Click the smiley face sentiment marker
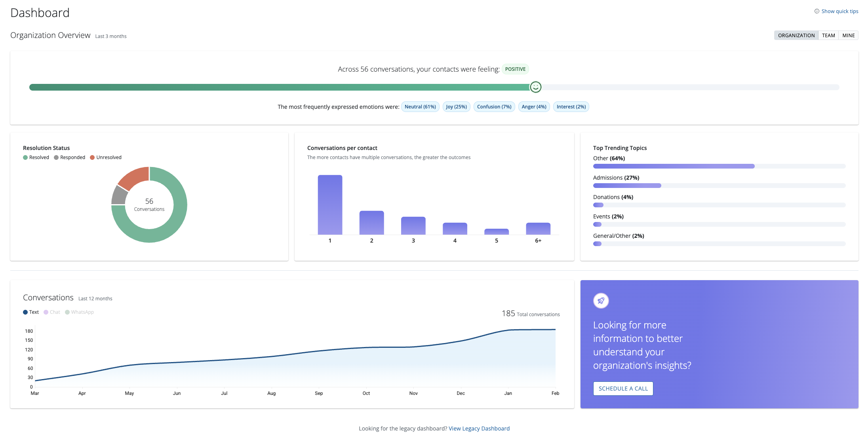868x440 pixels. point(535,87)
